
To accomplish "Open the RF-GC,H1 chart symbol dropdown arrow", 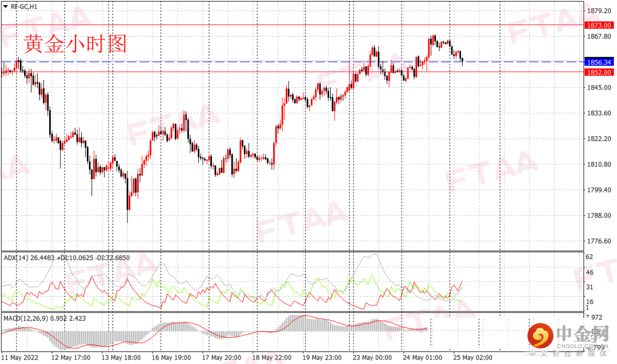I will [6, 6].
